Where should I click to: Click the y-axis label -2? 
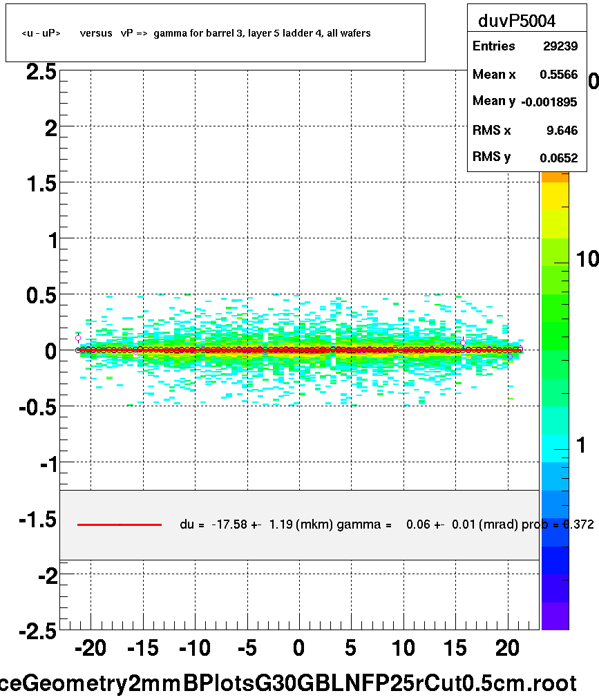pos(48,576)
